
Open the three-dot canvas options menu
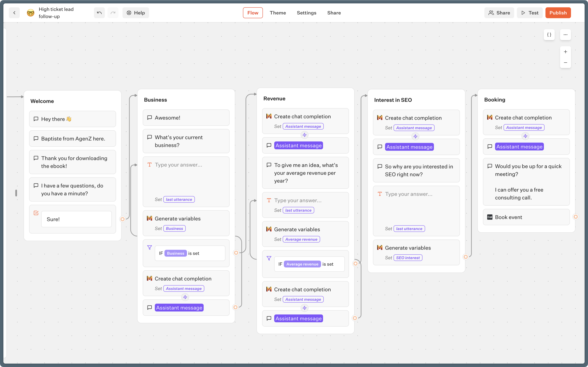(x=565, y=35)
